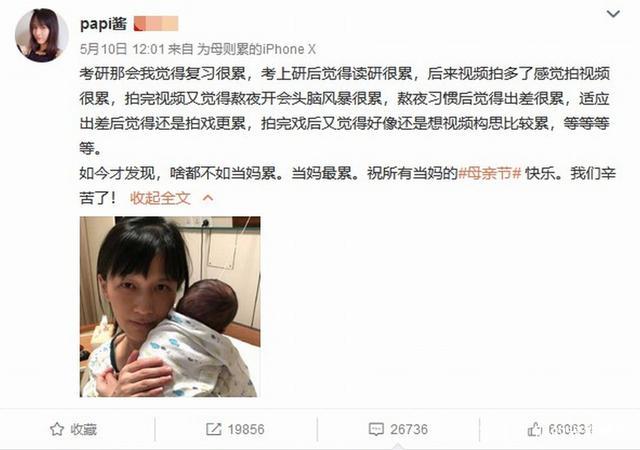This screenshot has width=640, height=450.
Task: Click the star favorite icon
Action: (x=57, y=429)
